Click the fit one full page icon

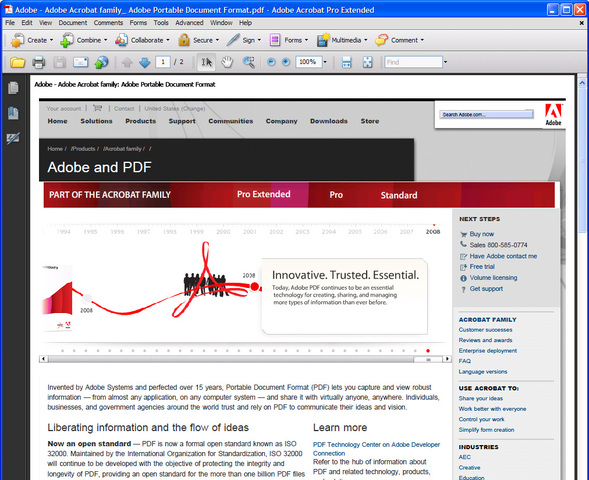(x=367, y=62)
